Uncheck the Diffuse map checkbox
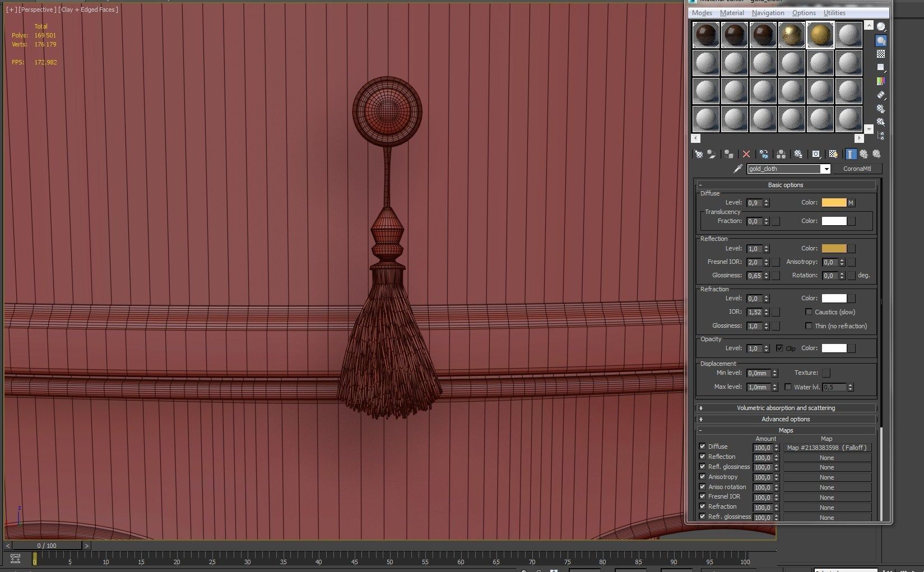 [703, 447]
